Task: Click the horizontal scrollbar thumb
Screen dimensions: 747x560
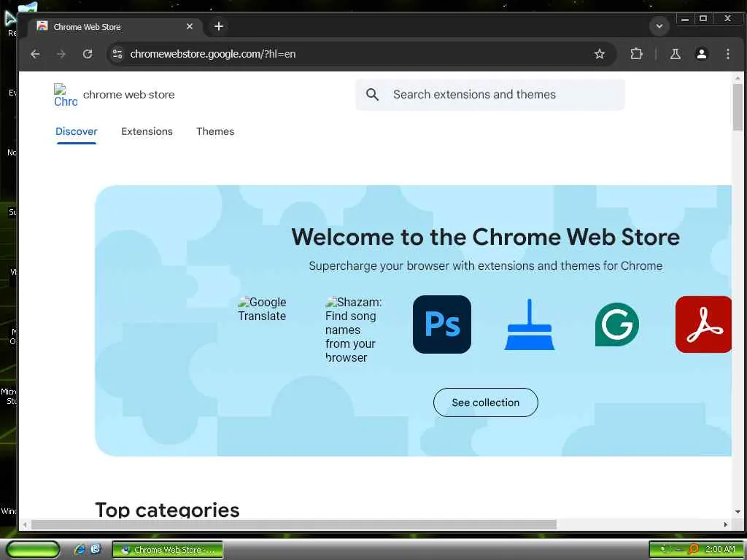Action: [293, 524]
